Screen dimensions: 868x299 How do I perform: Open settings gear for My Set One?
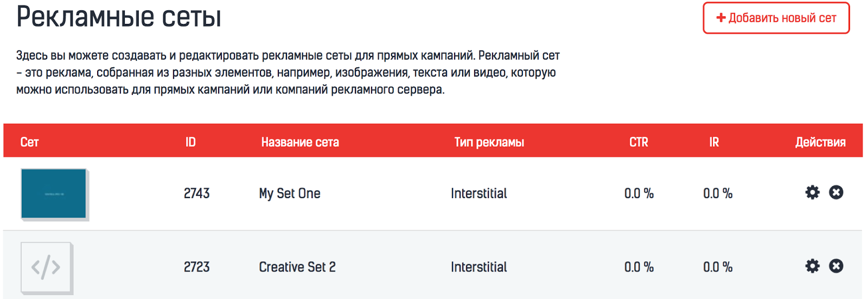click(x=812, y=193)
